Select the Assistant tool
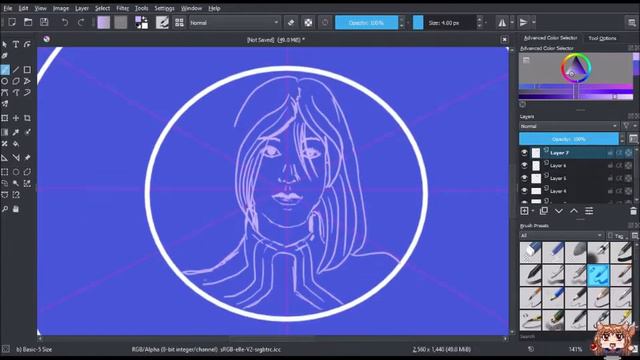Image resolution: width=640 pixels, height=360 pixels. tap(4, 158)
